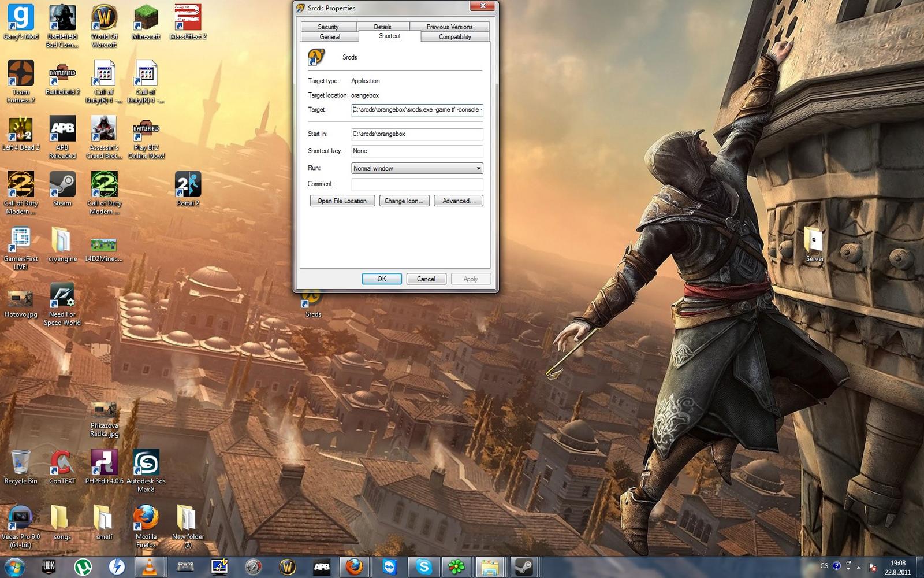Select the Portal 2 desktop icon

click(188, 188)
